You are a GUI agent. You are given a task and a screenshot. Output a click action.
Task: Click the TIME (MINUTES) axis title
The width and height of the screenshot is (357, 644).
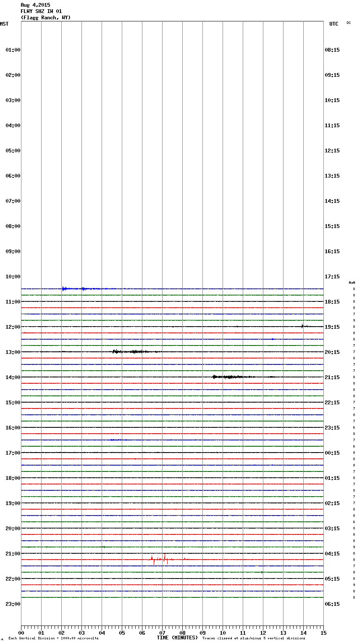point(177,638)
